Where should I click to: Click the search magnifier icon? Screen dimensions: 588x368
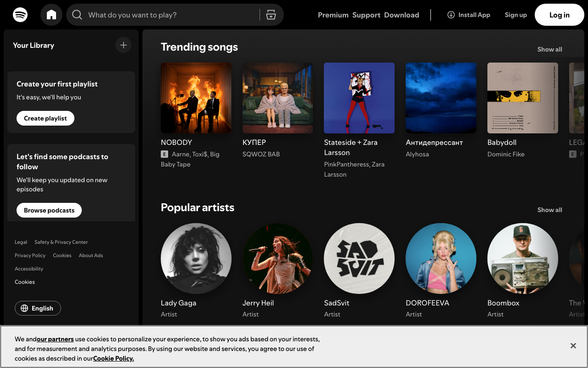(x=77, y=15)
